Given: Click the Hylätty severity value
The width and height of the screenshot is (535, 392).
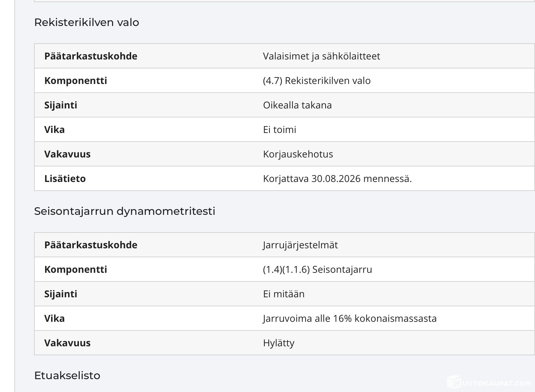Looking at the screenshot, I should 279,343.
